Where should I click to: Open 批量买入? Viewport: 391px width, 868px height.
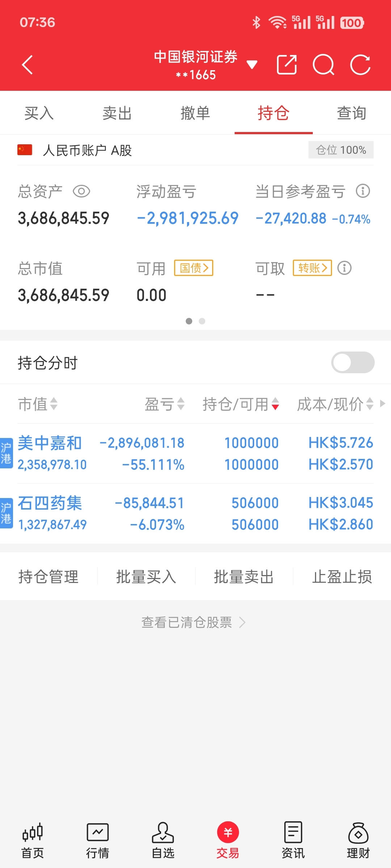(x=146, y=576)
